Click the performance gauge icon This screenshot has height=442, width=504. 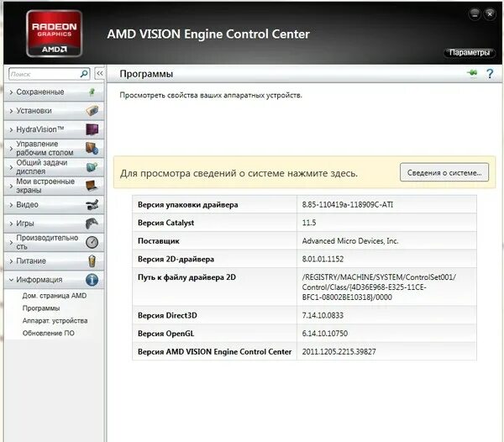92,242
